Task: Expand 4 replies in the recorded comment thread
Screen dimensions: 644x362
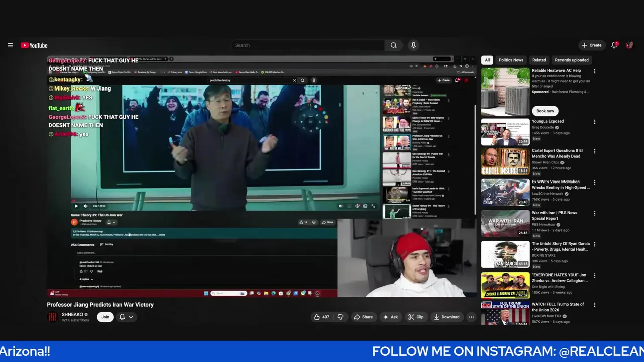Action: 87,279
